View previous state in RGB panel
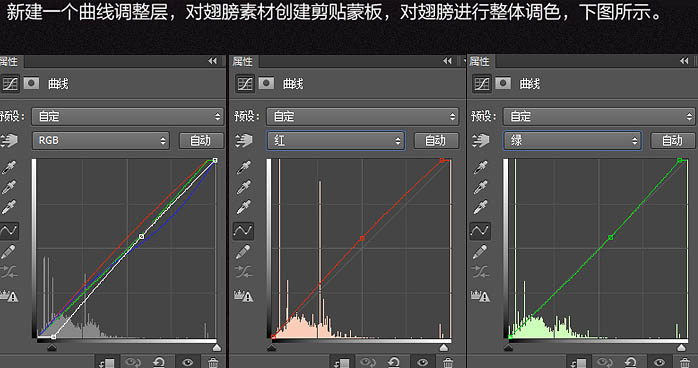Screen dimensions: 698x368 [132, 362]
